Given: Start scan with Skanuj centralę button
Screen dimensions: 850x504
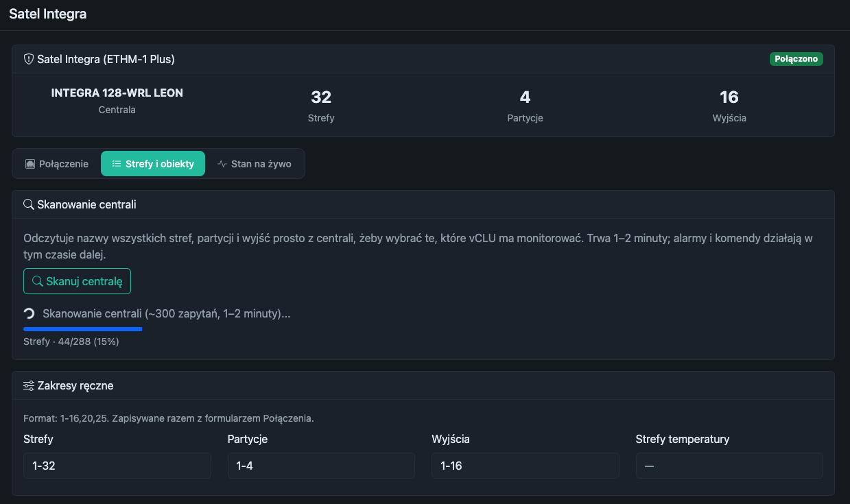Looking at the screenshot, I should 77,281.
